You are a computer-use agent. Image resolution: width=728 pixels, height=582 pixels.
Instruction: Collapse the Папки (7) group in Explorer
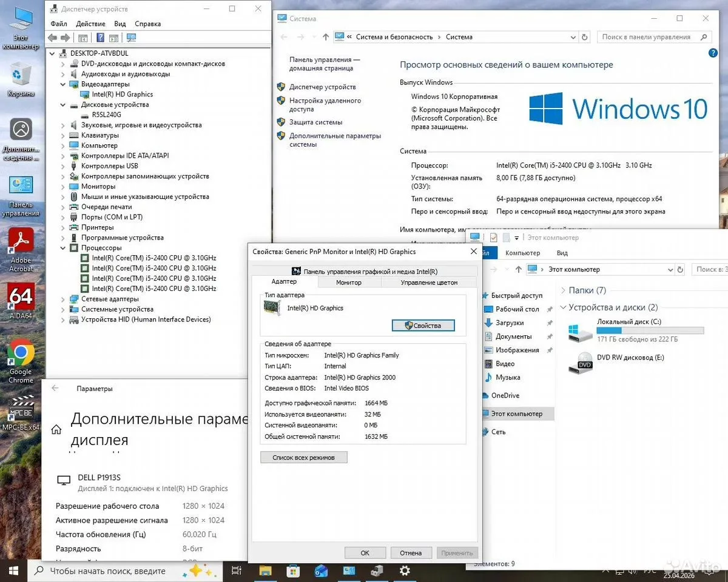(x=563, y=290)
